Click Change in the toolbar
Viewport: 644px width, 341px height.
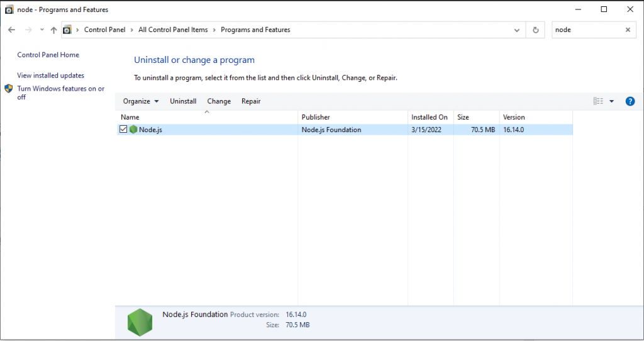click(x=219, y=101)
